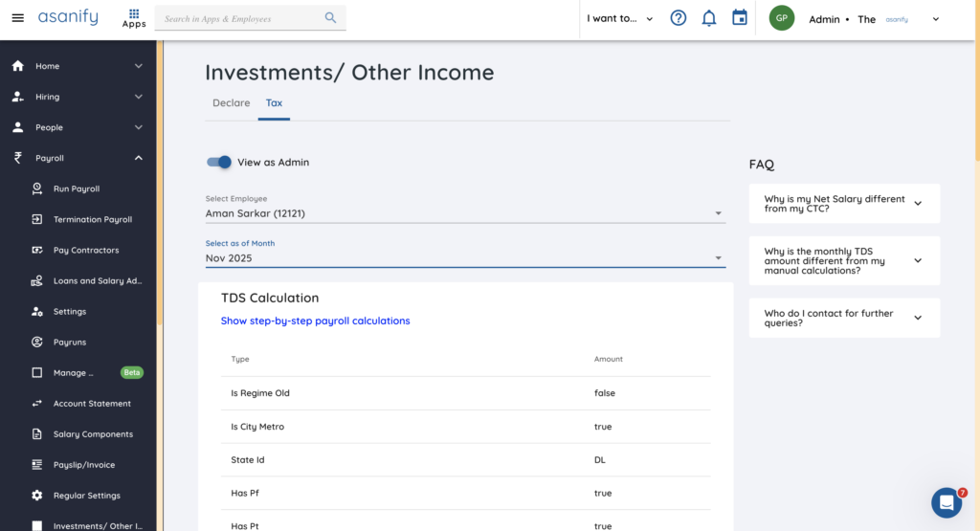This screenshot has width=980, height=531.
Task: Open the hamburger navigation menu
Action: (17, 18)
